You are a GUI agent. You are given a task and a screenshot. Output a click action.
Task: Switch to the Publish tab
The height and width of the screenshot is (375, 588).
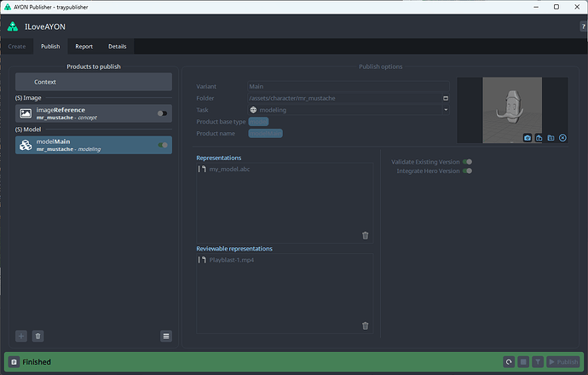point(50,47)
